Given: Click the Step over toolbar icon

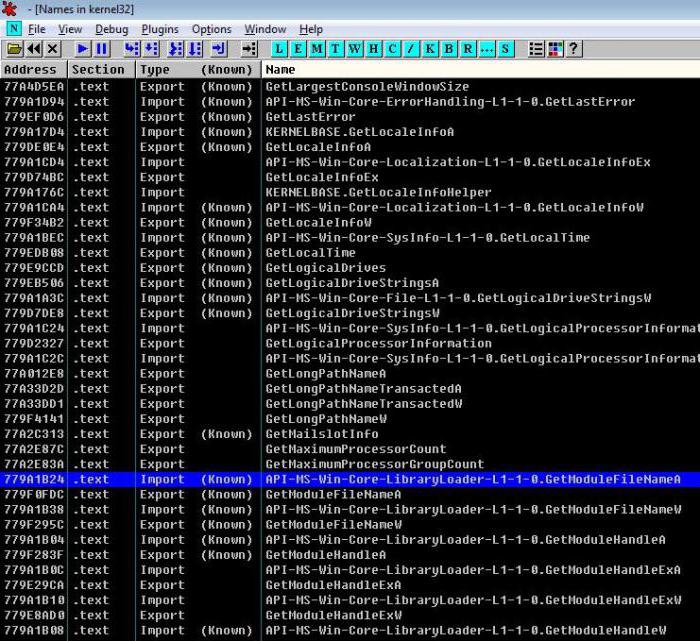Looking at the screenshot, I should pyautogui.click(x=151, y=49).
